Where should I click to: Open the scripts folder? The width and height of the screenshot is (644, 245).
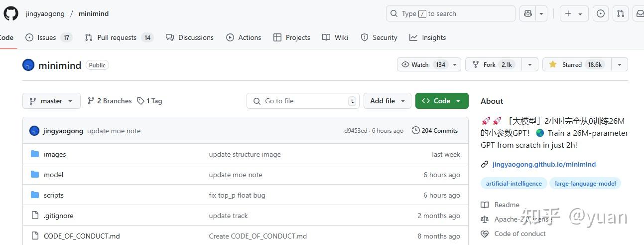[54, 195]
